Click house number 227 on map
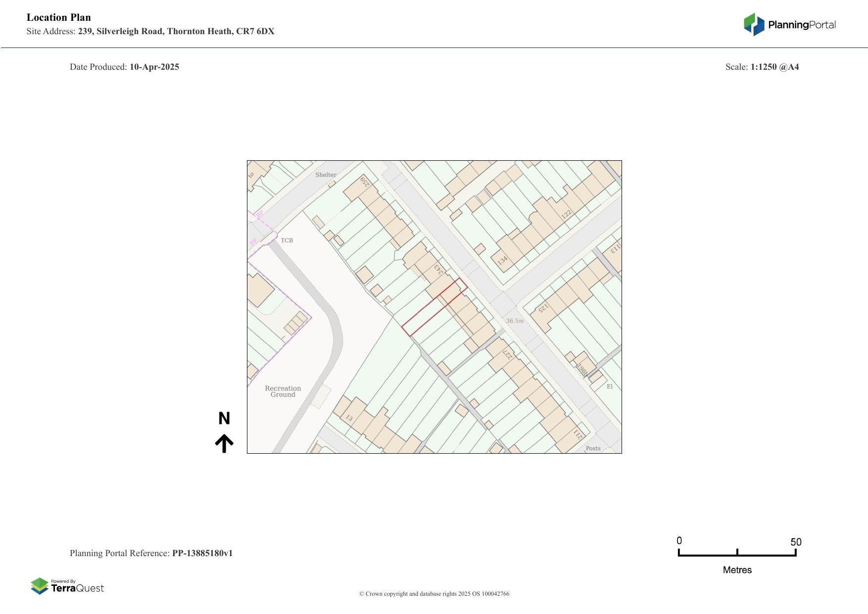Image resolution: width=868 pixels, height=614 pixels. coord(508,355)
